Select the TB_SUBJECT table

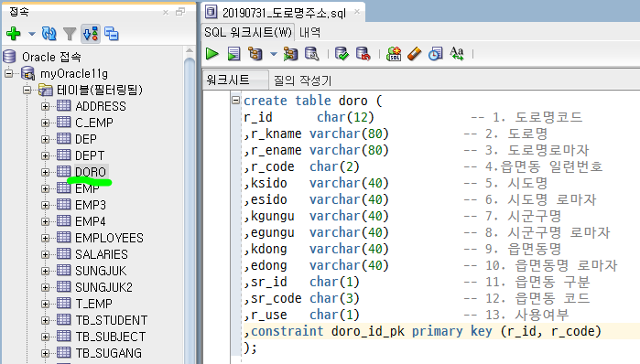coord(110,337)
